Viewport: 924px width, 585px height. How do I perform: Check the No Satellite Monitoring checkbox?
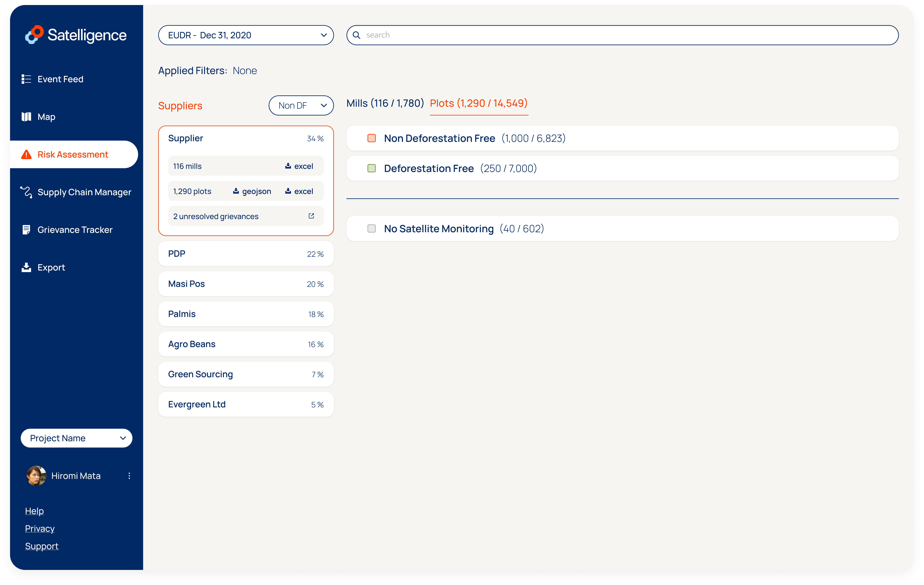click(x=371, y=229)
